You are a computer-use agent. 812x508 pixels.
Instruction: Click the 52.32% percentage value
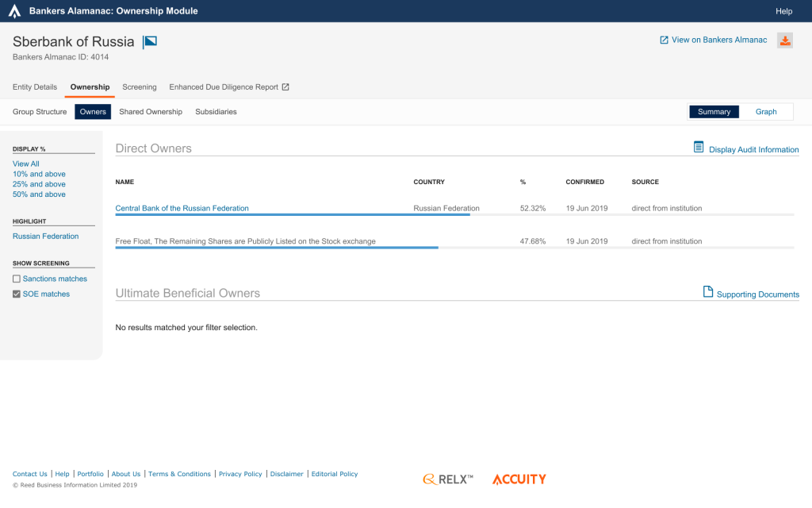pos(533,209)
